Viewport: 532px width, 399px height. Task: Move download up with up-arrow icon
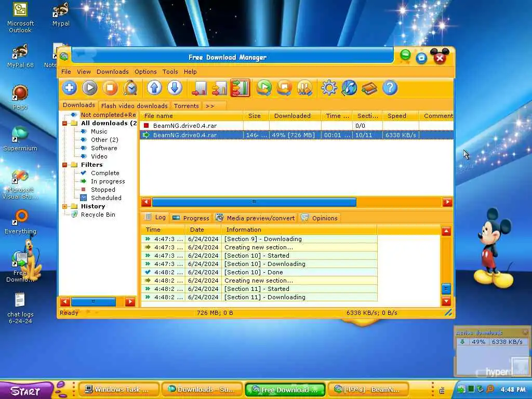154,88
